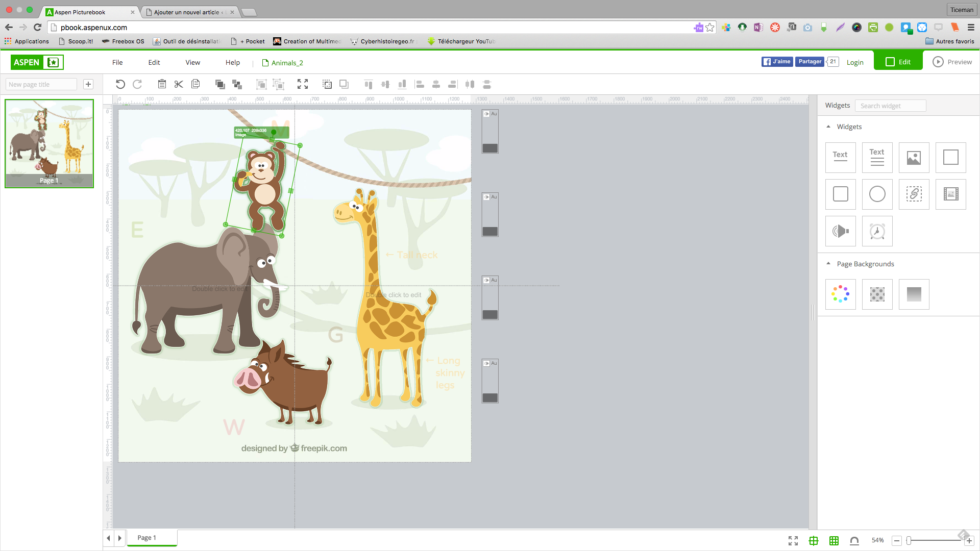Image resolution: width=980 pixels, height=551 pixels.
Task: Click the zoom slider handle
Action: coord(909,541)
